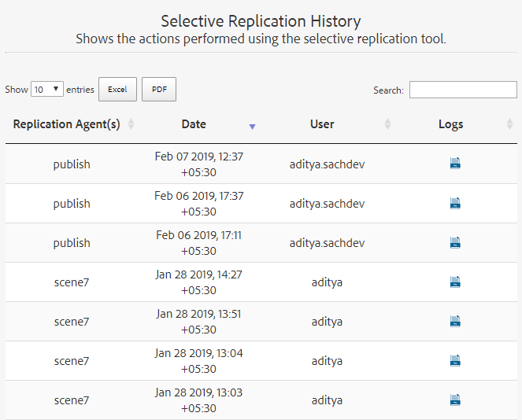
Task: Select 'Jan 28 2019, 13:03 +05:30' date cell
Action: (198, 400)
